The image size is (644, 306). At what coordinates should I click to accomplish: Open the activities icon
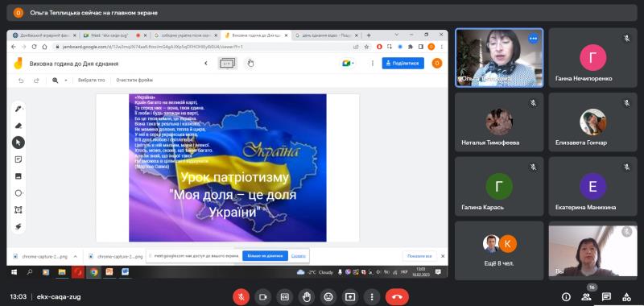pyautogui.click(x=626, y=296)
